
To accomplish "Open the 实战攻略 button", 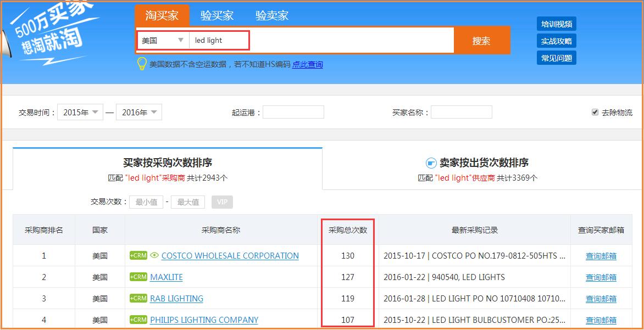I will 557,41.
